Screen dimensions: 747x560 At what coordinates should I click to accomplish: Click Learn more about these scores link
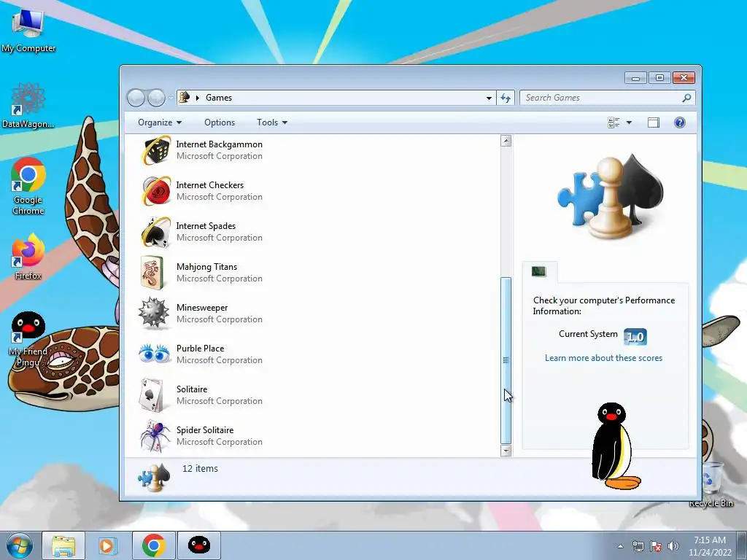[x=603, y=358]
